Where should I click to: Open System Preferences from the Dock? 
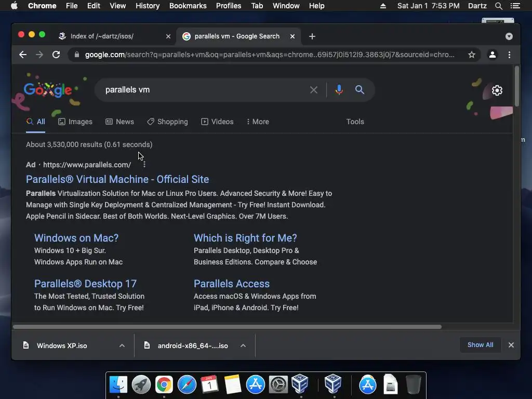(278, 384)
